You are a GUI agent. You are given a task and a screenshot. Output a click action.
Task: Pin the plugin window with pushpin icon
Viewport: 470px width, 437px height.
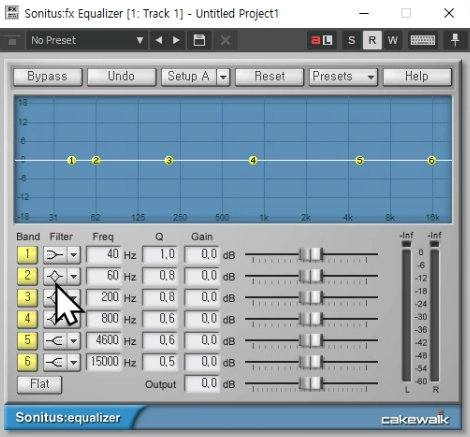click(455, 40)
